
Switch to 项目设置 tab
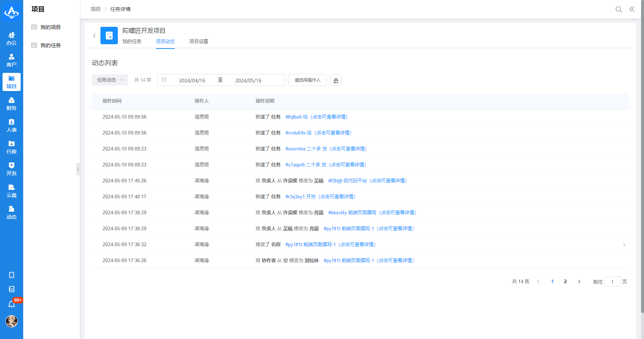point(199,41)
